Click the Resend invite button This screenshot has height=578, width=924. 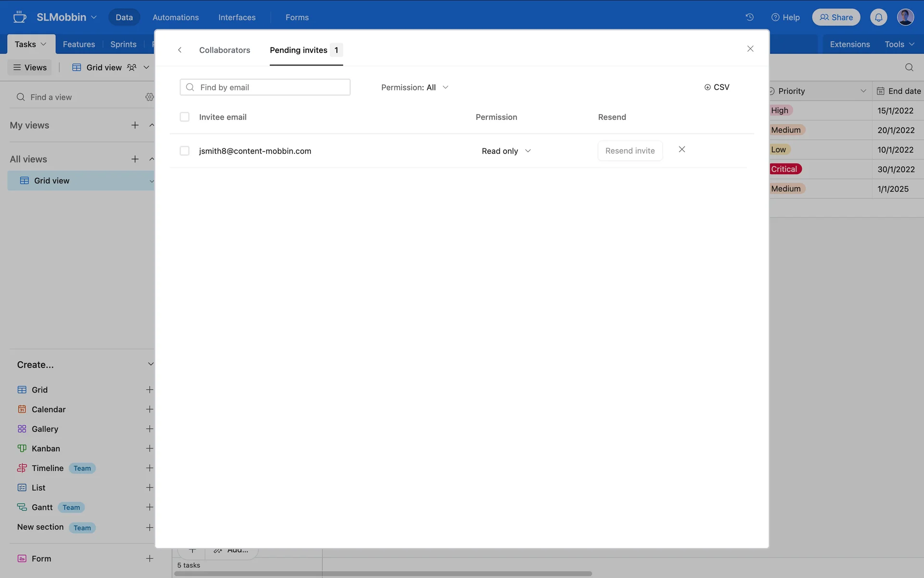pyautogui.click(x=629, y=151)
